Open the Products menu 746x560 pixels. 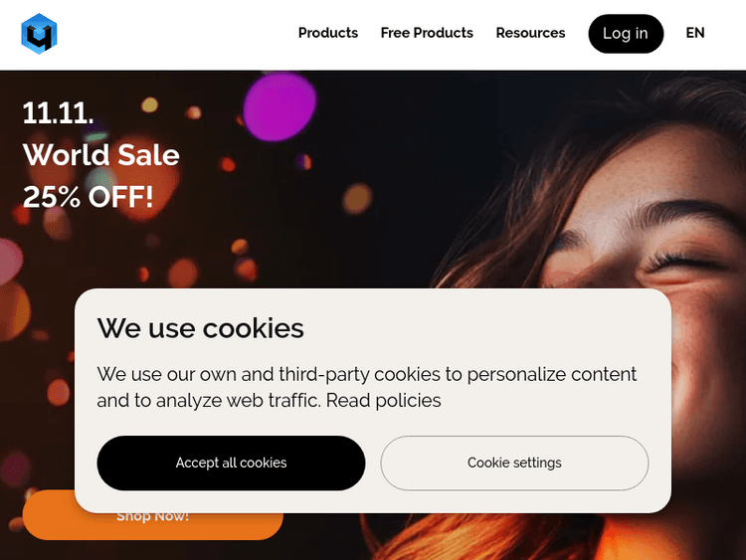(x=327, y=33)
